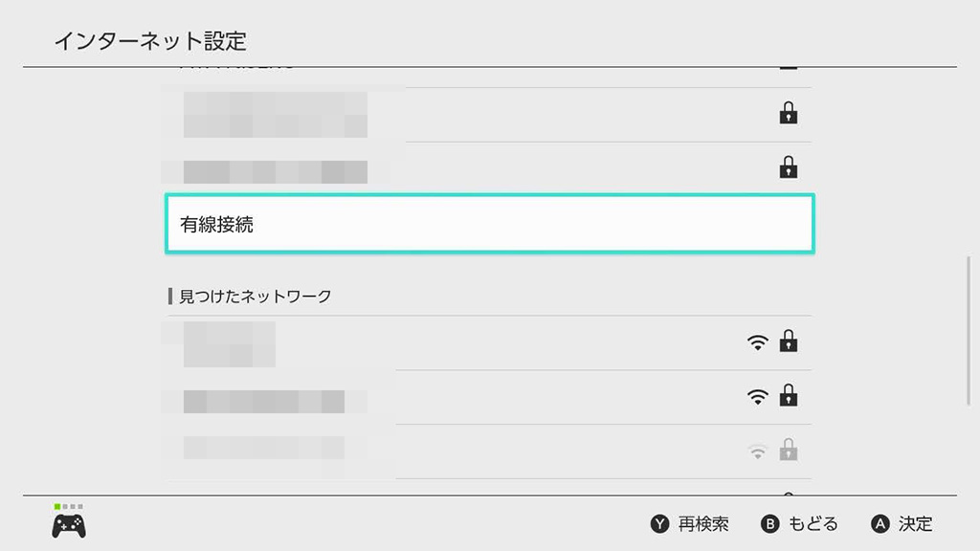Click the vertical scrollbar on the right
This screenshot has width=980, height=551.
coord(969,330)
